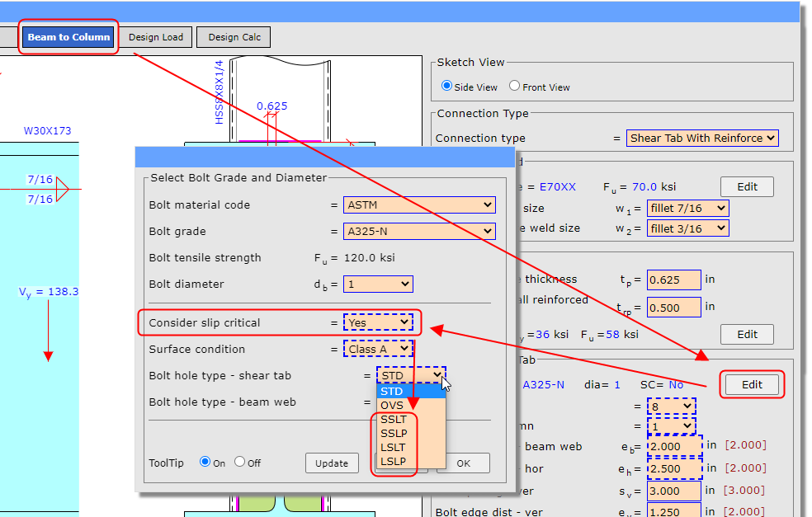This screenshot has height=517, width=812.
Task: Click the plate thickness tp input field
Action: tap(673, 280)
